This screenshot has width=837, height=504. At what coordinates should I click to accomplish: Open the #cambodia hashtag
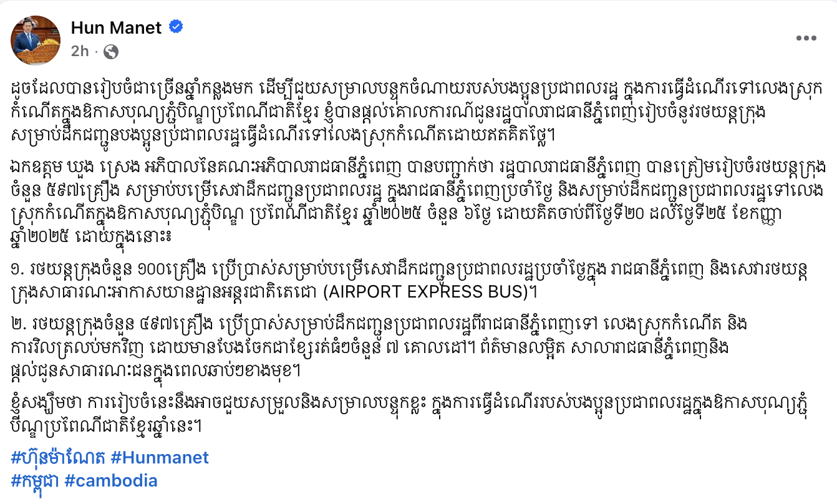point(110,481)
